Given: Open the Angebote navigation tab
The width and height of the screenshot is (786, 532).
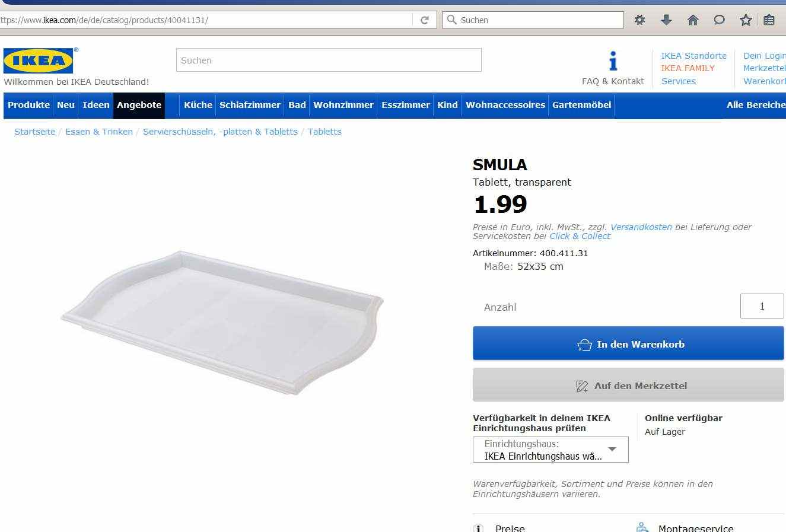Looking at the screenshot, I should point(139,105).
